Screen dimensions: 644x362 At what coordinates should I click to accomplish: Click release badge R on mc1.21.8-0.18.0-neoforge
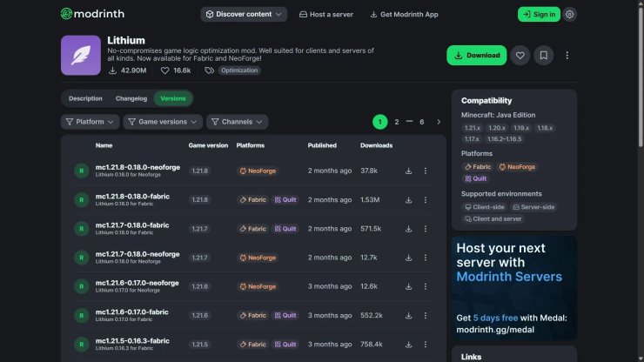[81, 171]
